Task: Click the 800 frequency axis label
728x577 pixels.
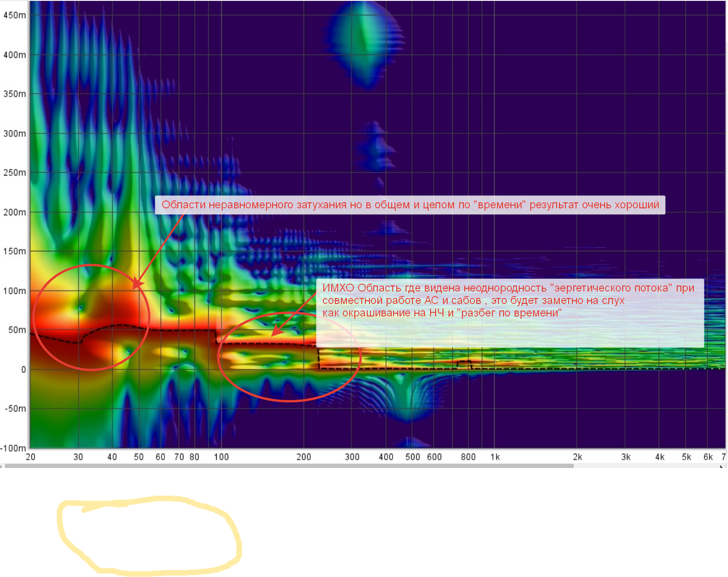Action: tap(468, 457)
